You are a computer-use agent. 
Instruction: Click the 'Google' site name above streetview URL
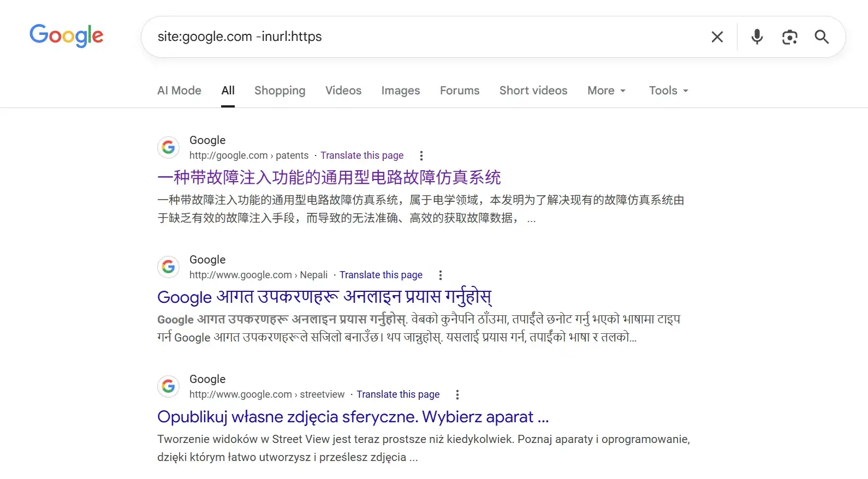tap(207, 379)
